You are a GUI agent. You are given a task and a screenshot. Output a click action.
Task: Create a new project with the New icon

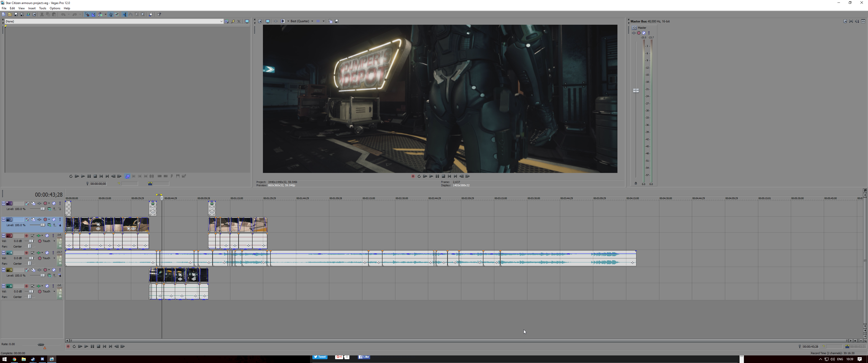[x=4, y=14]
